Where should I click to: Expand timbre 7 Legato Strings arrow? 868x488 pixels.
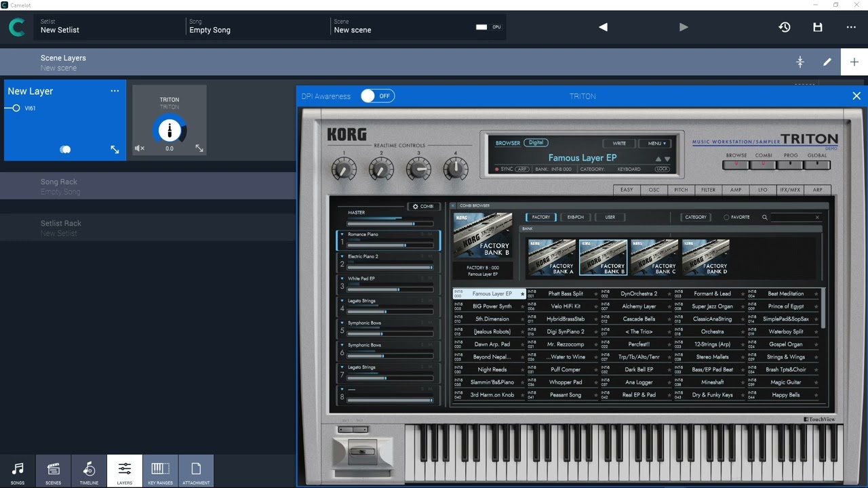pos(342,367)
